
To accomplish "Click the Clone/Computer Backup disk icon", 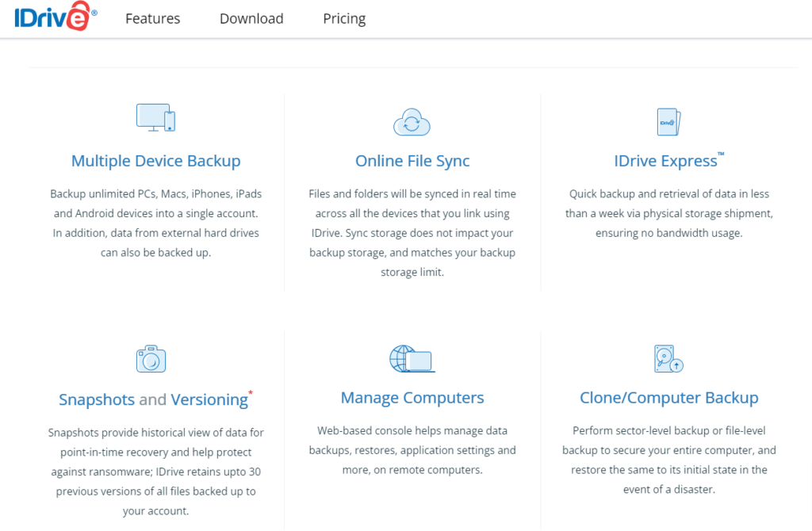I will (x=668, y=359).
